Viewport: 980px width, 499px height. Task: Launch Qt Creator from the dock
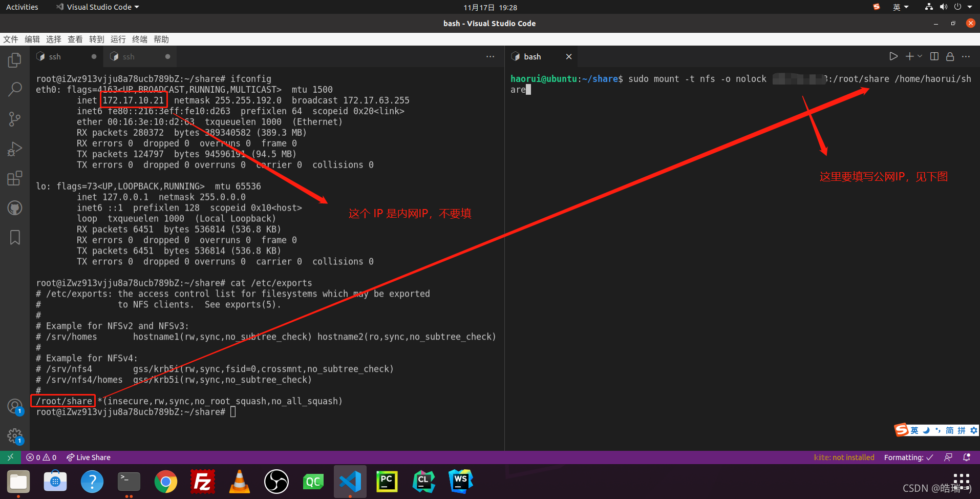pyautogui.click(x=313, y=482)
